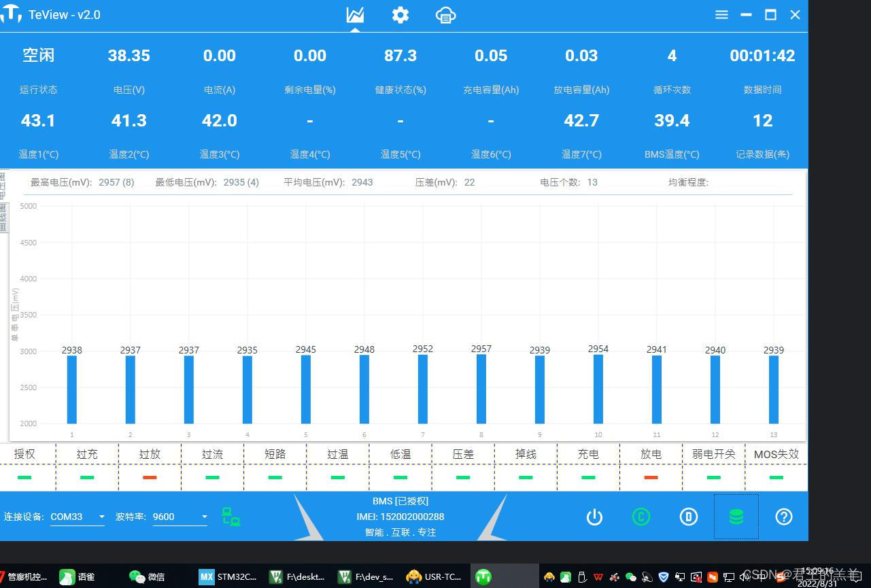The image size is (871, 588).
Task: Click the power on/off button icon
Action: click(594, 517)
